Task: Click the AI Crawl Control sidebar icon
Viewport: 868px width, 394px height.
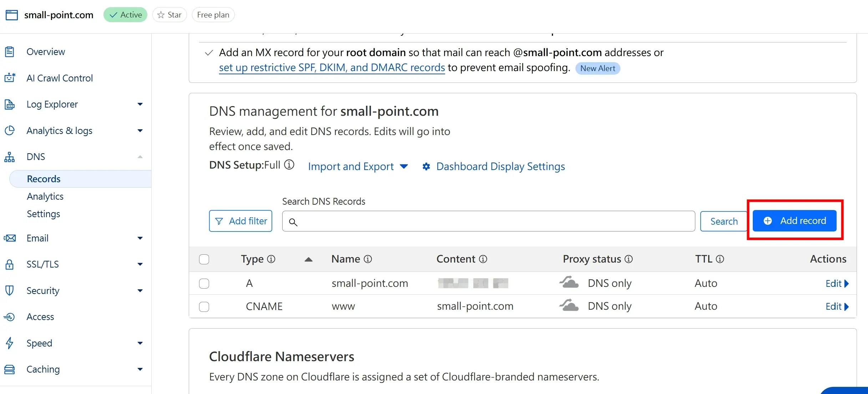Action: click(x=10, y=78)
